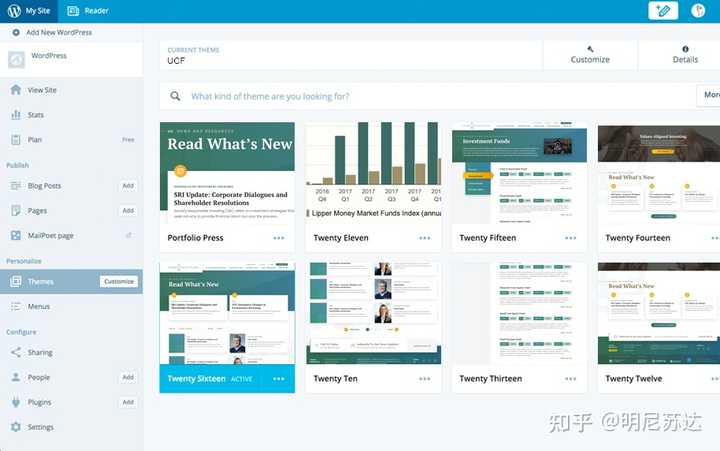Open Twenty Thirteen theme options menu
Screen dimensions: 720x451
(x=570, y=379)
